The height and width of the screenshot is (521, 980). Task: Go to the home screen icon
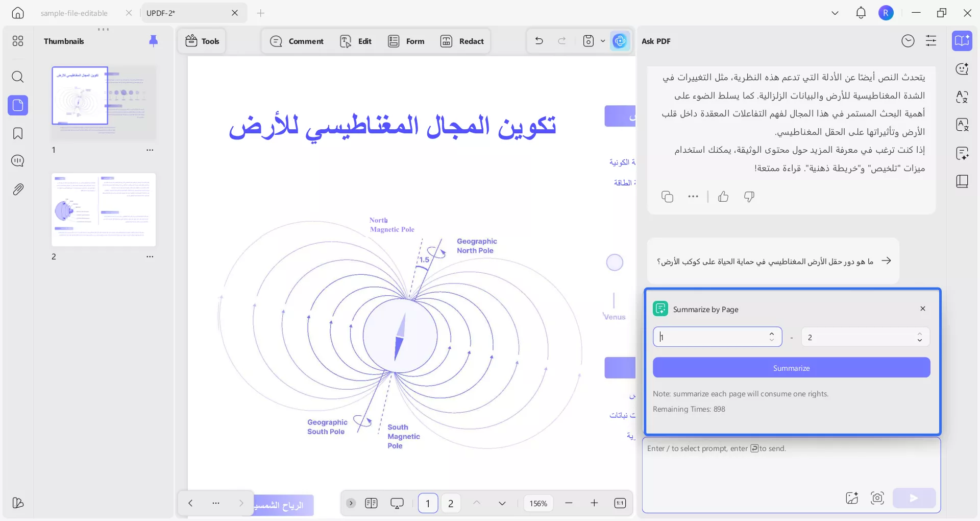pyautogui.click(x=18, y=13)
